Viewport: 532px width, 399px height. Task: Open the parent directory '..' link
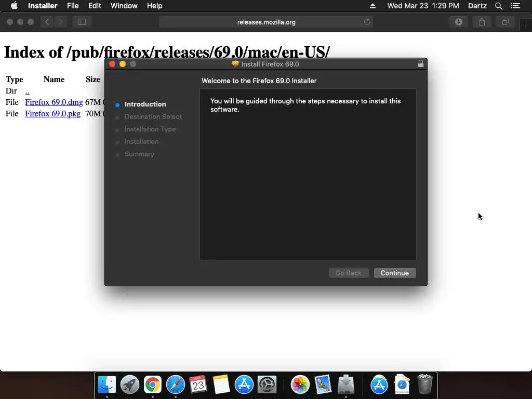[27, 91]
